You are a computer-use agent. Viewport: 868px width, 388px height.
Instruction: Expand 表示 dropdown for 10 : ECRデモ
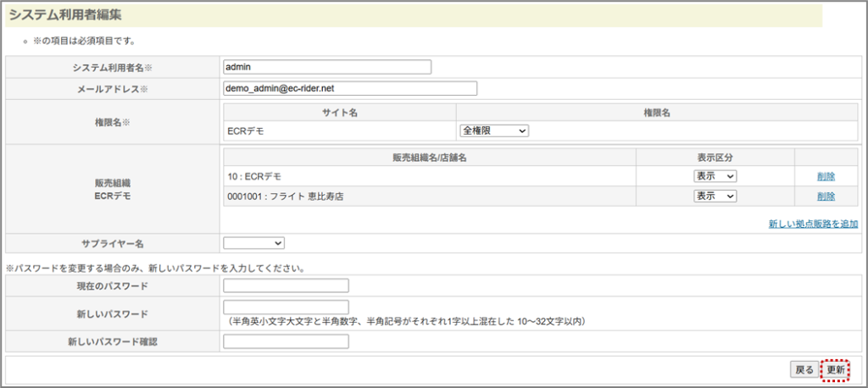click(x=715, y=176)
